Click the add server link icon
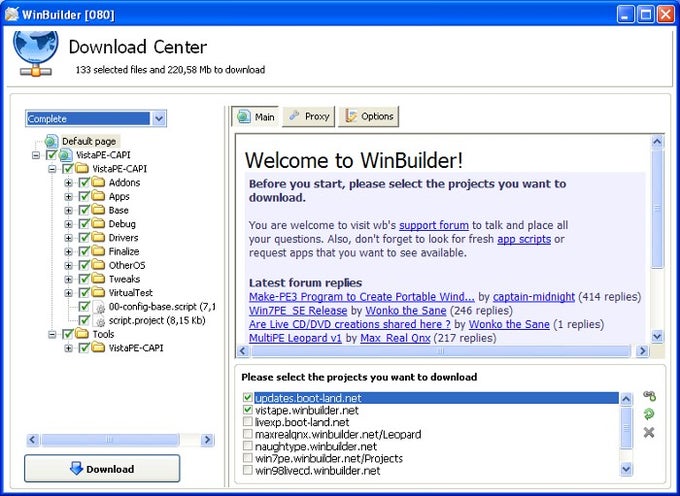This screenshot has height=496, width=680. pos(649,396)
